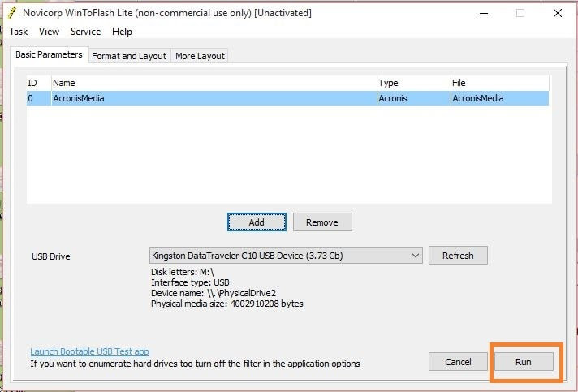This screenshot has width=578, height=392.
Task: Click the Device name PhysicalDrive2 line
Action: (214, 293)
